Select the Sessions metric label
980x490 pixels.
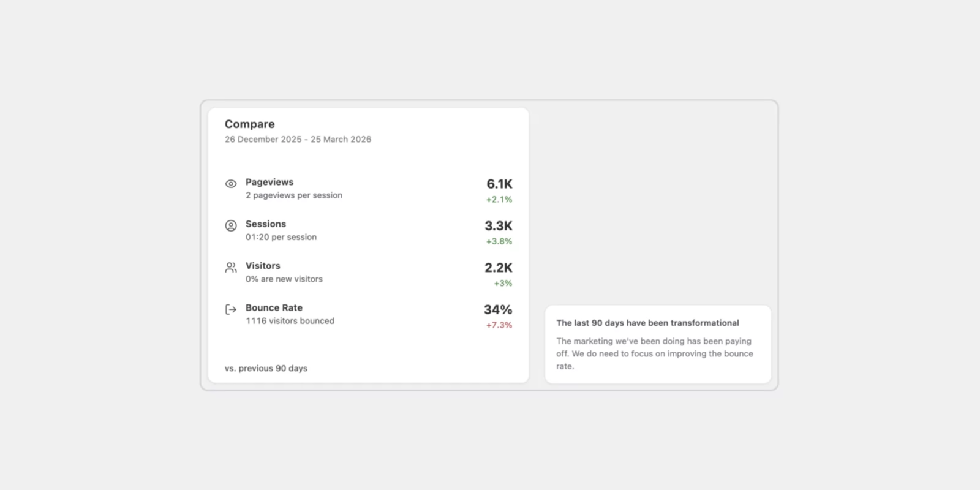point(266,224)
